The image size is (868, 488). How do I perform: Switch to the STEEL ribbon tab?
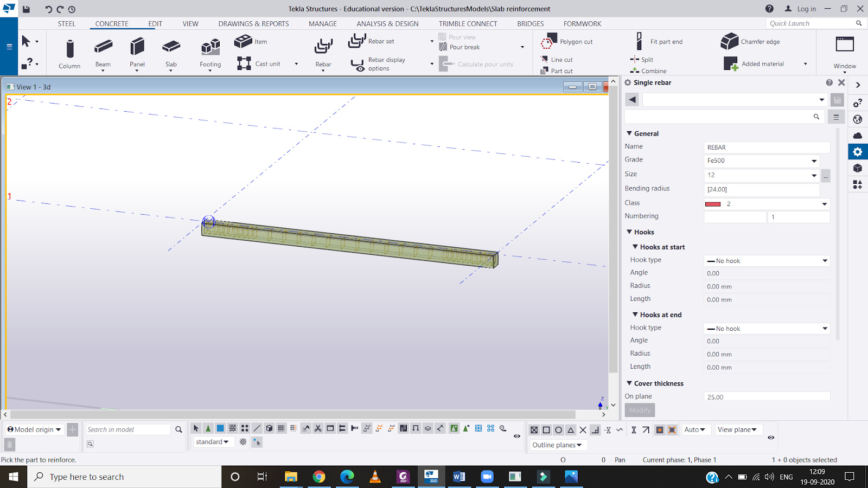(67, 24)
